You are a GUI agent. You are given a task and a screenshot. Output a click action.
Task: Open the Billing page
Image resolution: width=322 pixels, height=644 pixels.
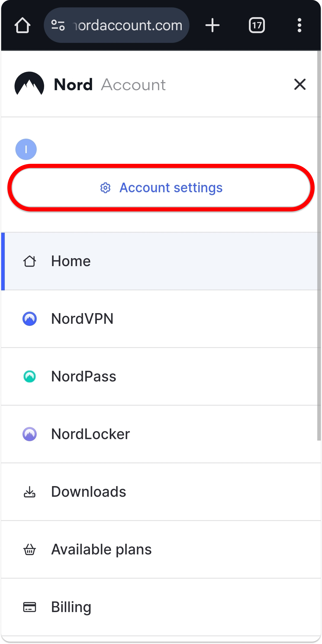[x=71, y=607]
